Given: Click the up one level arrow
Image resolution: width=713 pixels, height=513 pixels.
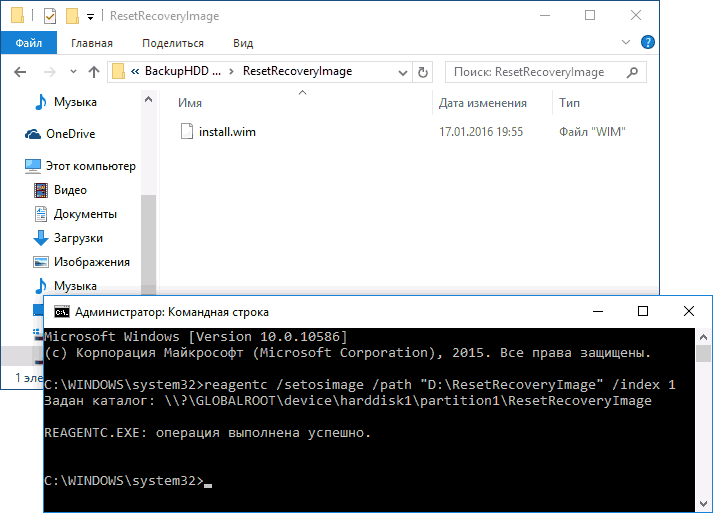Looking at the screenshot, I should 94,72.
